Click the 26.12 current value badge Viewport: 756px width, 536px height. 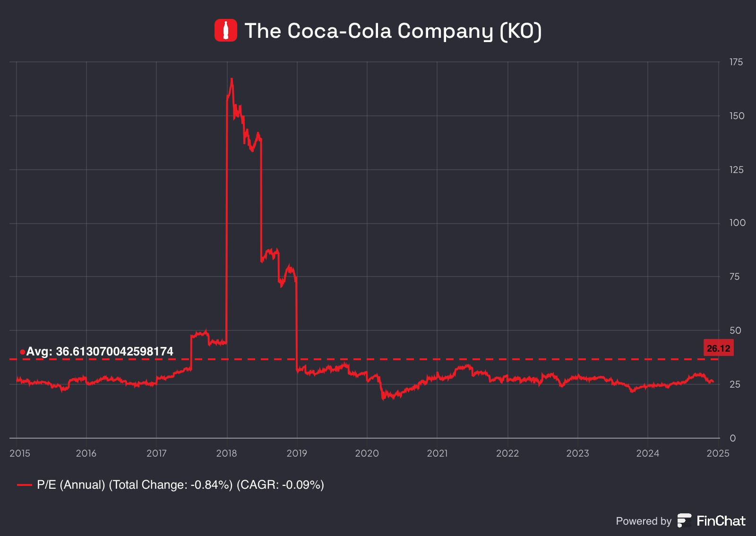pyautogui.click(x=718, y=348)
